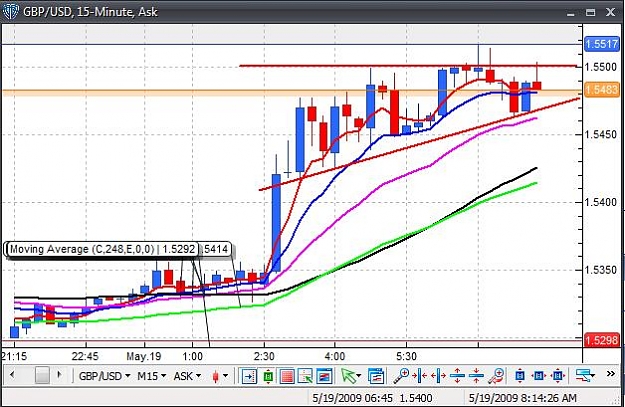
Task: Click the green auto-scale candle icon
Action: (268, 376)
